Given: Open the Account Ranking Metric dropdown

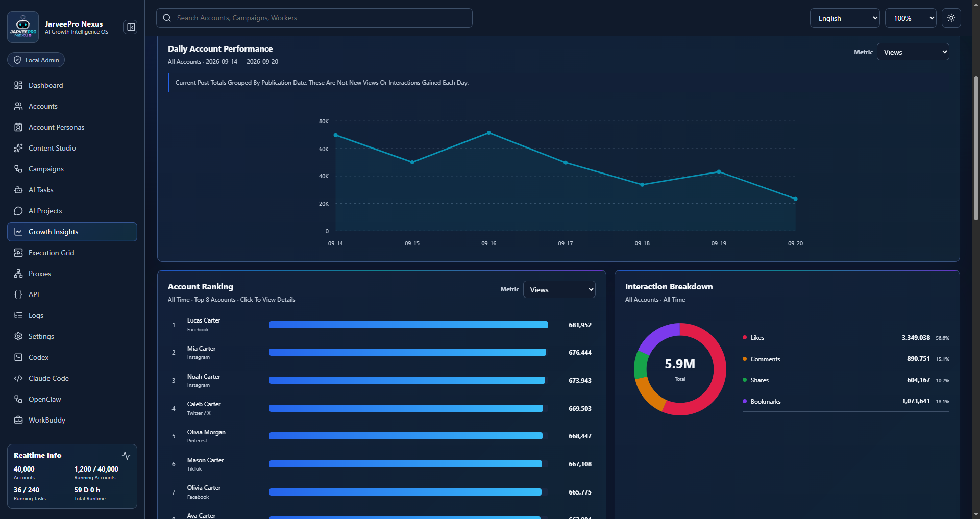Looking at the screenshot, I should point(559,289).
